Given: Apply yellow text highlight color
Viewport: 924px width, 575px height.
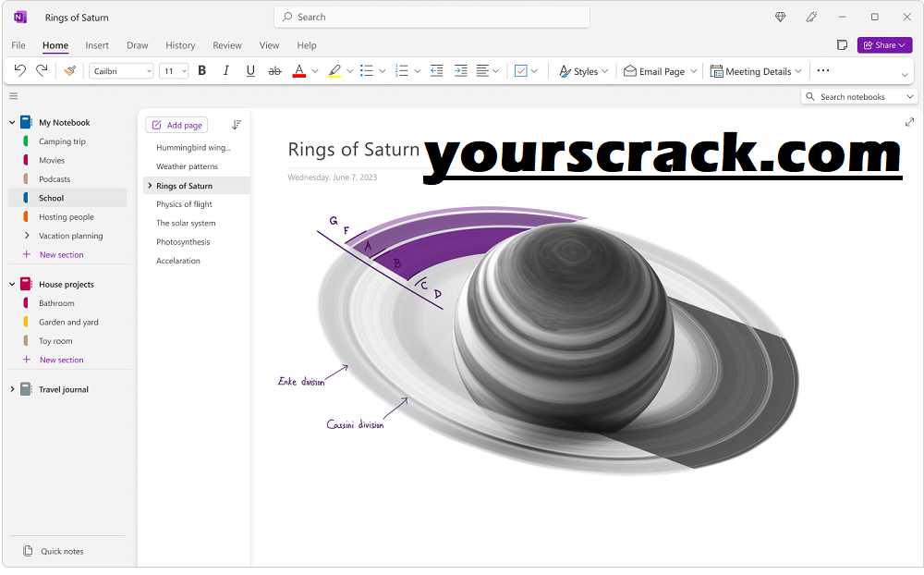Looking at the screenshot, I should click(334, 71).
